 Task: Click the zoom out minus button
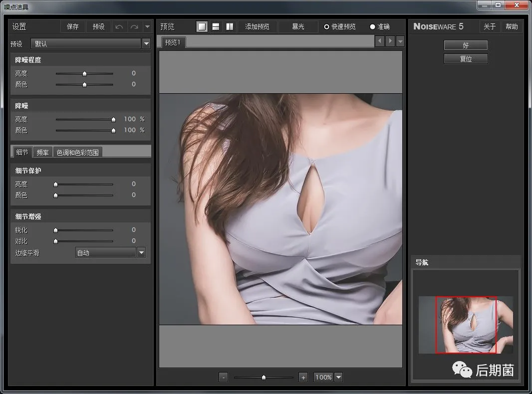point(224,378)
